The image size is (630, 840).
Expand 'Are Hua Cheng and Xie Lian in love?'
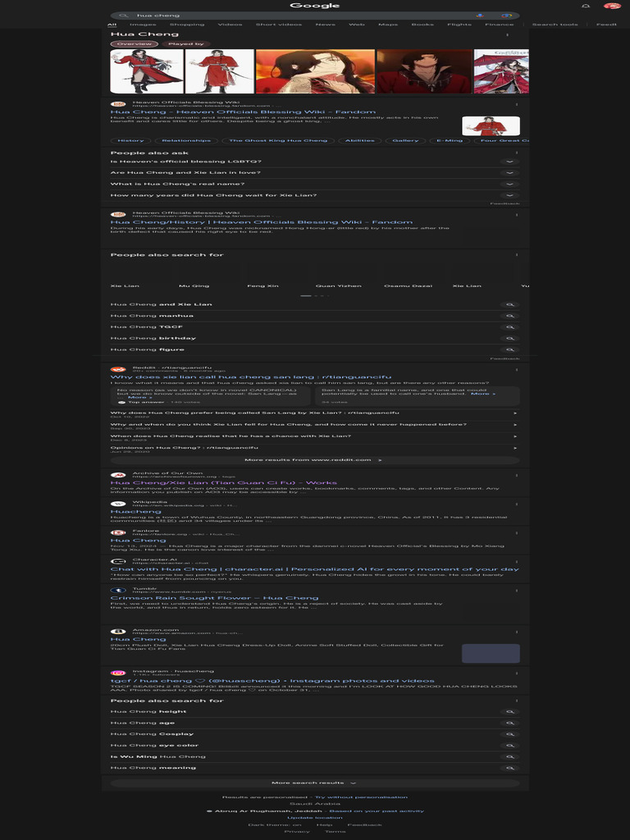[315, 172]
